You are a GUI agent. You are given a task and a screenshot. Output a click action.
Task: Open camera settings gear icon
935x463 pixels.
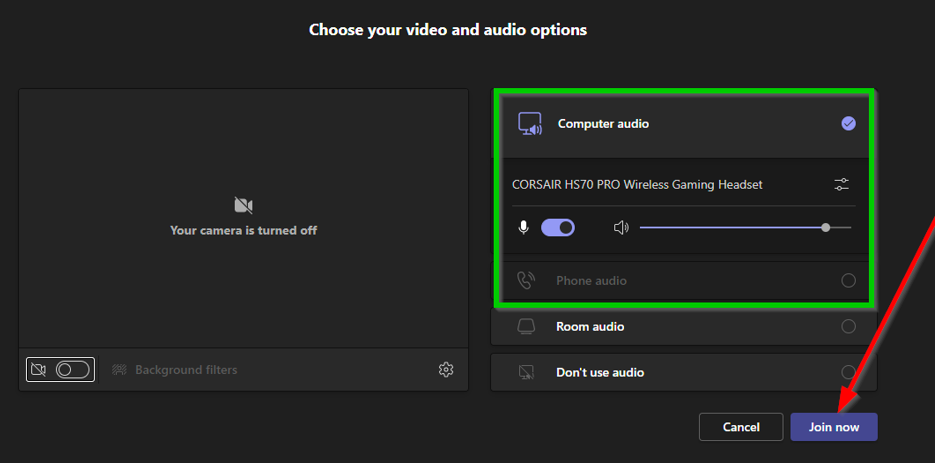click(x=446, y=370)
